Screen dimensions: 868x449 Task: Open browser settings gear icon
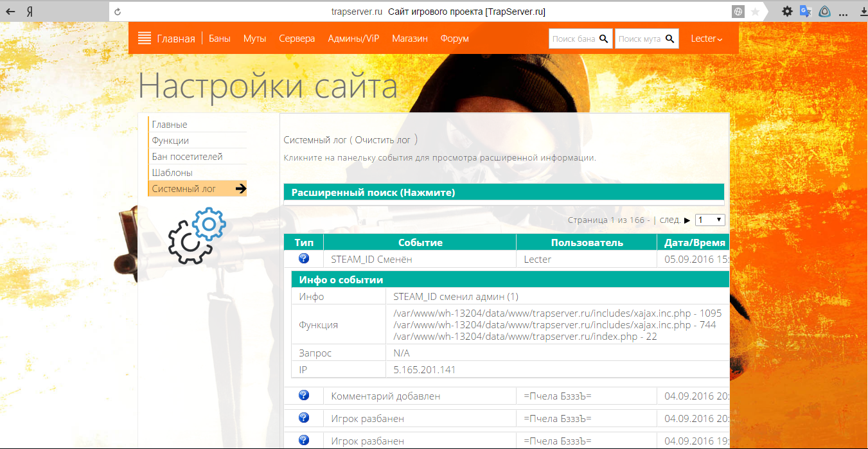click(787, 12)
